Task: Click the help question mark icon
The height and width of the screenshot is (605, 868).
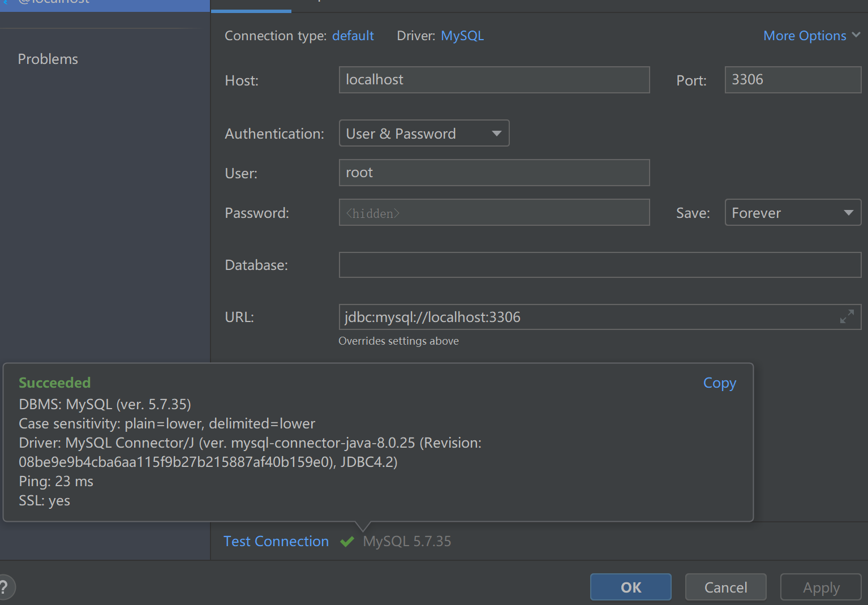Action: tap(5, 587)
